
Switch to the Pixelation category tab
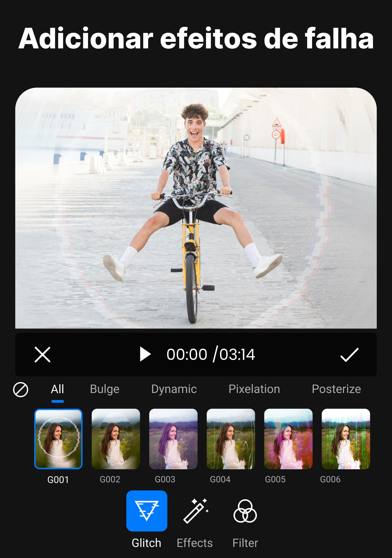point(254,389)
